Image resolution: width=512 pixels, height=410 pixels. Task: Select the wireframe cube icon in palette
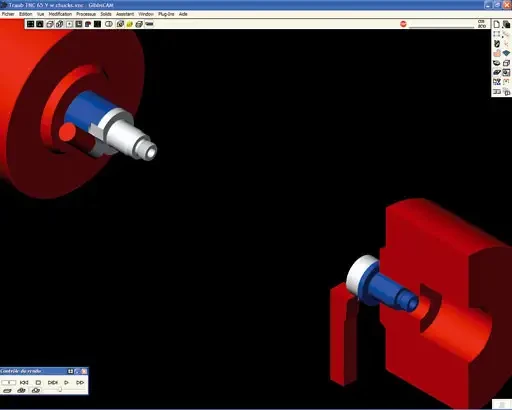click(506, 63)
